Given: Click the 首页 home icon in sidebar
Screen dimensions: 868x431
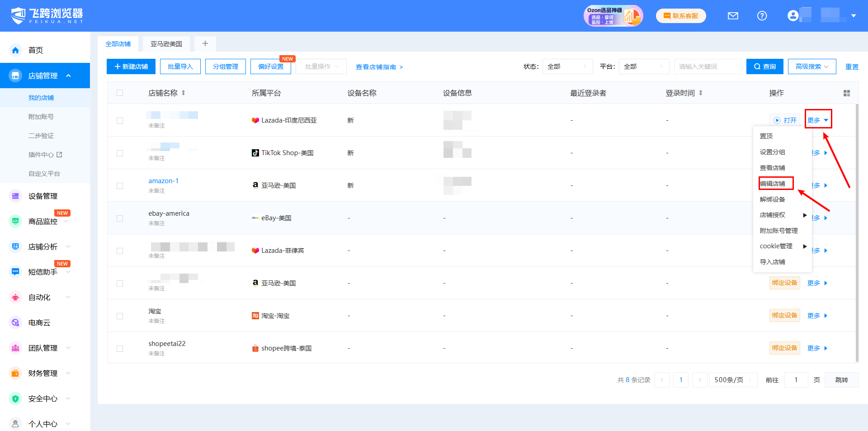Looking at the screenshot, I should tap(15, 50).
